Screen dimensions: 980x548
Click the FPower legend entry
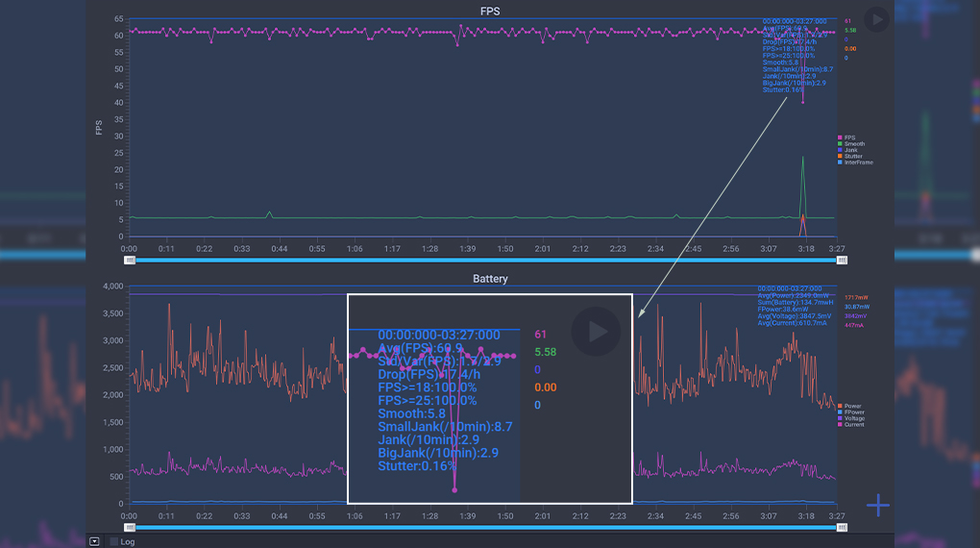click(851, 411)
